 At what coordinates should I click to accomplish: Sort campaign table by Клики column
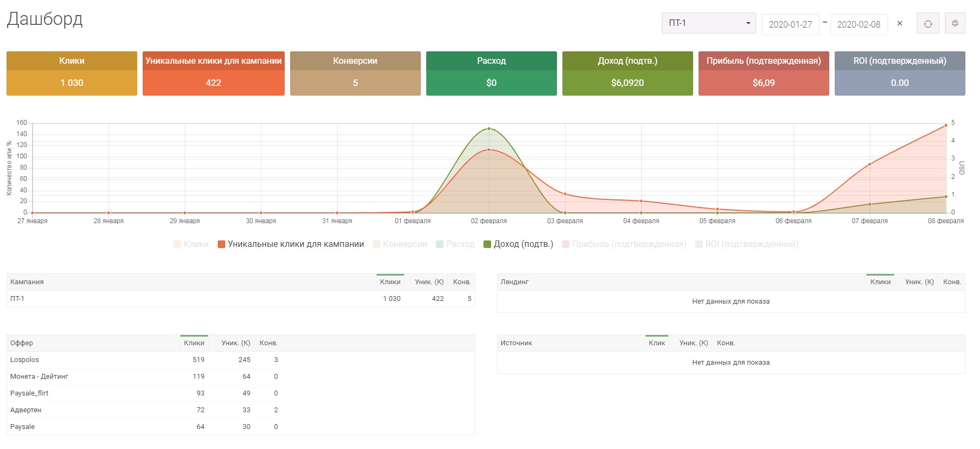390,282
